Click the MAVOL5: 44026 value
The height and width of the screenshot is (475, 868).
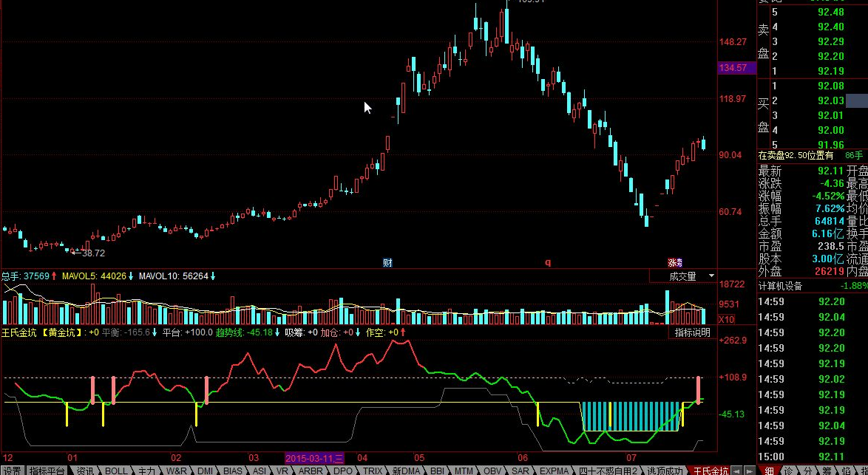[x=94, y=276]
